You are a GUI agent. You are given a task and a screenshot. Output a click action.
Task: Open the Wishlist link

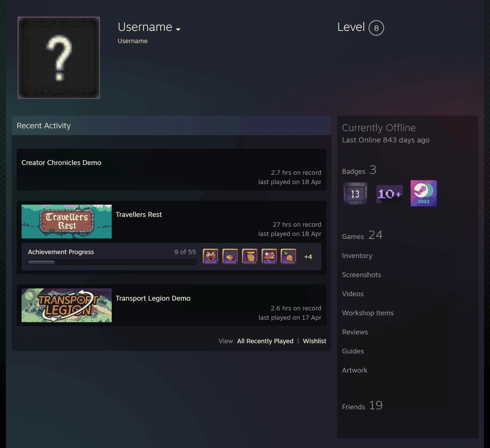click(314, 341)
